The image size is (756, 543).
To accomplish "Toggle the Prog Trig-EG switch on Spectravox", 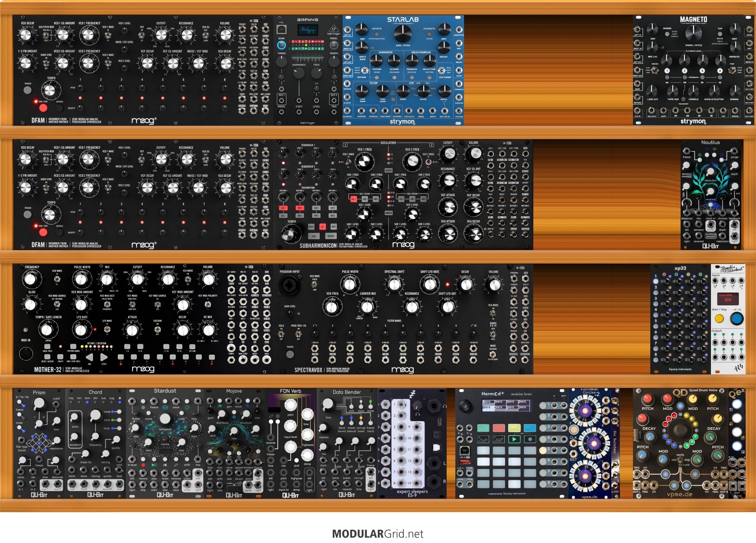I will coord(298,334).
